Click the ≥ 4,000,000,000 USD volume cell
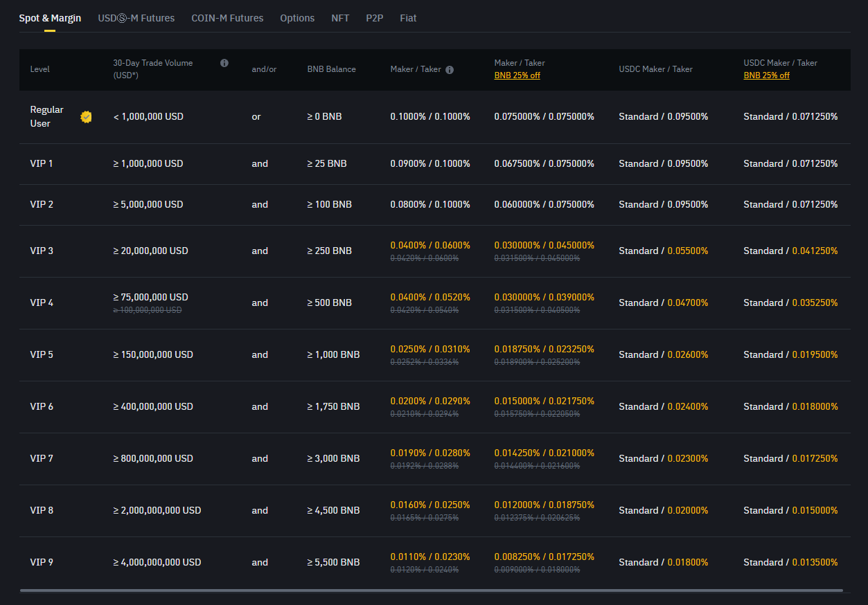Image resolution: width=868 pixels, height=605 pixels. [157, 562]
